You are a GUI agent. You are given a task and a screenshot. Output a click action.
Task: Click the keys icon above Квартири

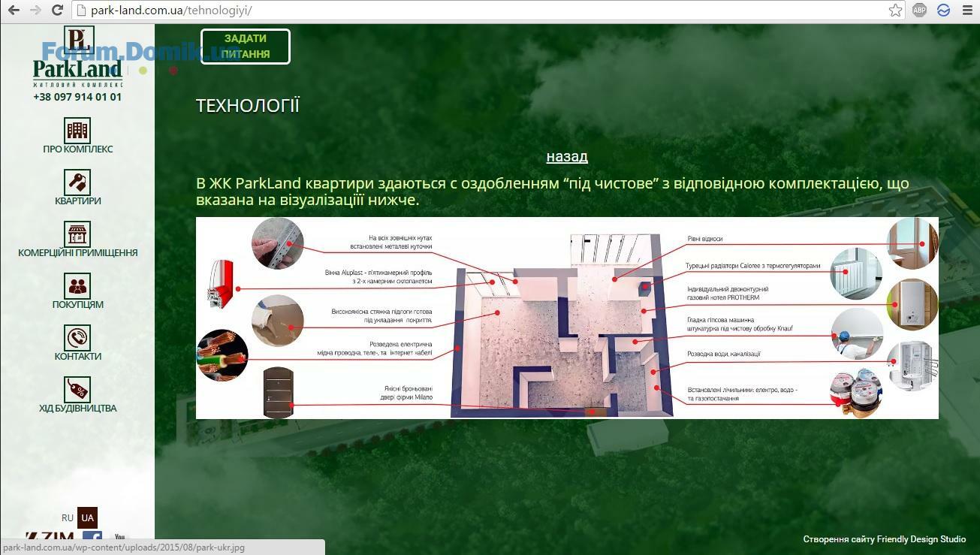(x=77, y=182)
